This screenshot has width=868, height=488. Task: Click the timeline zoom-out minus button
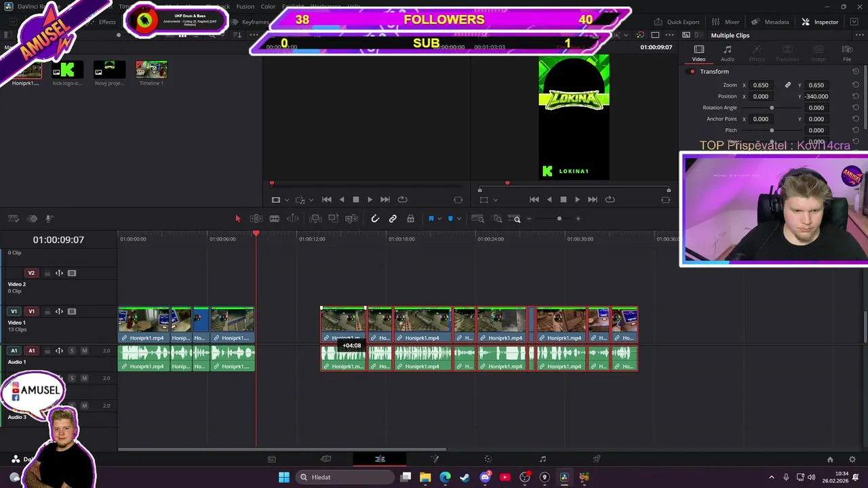pos(529,218)
